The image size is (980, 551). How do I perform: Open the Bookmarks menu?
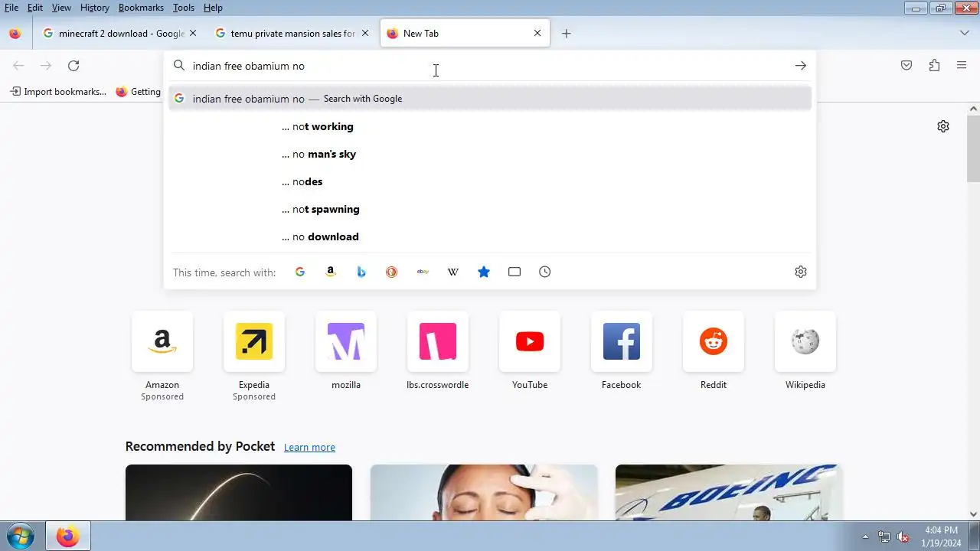pyautogui.click(x=141, y=8)
